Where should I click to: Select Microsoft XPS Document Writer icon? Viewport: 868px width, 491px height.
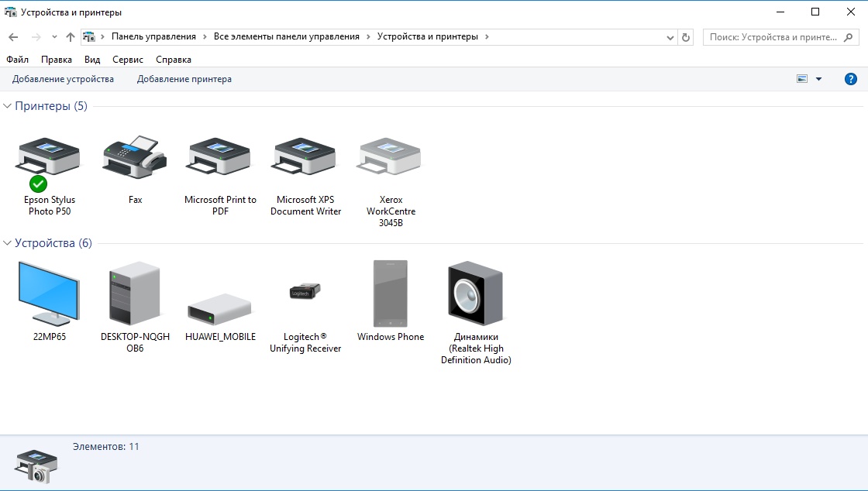coord(305,157)
